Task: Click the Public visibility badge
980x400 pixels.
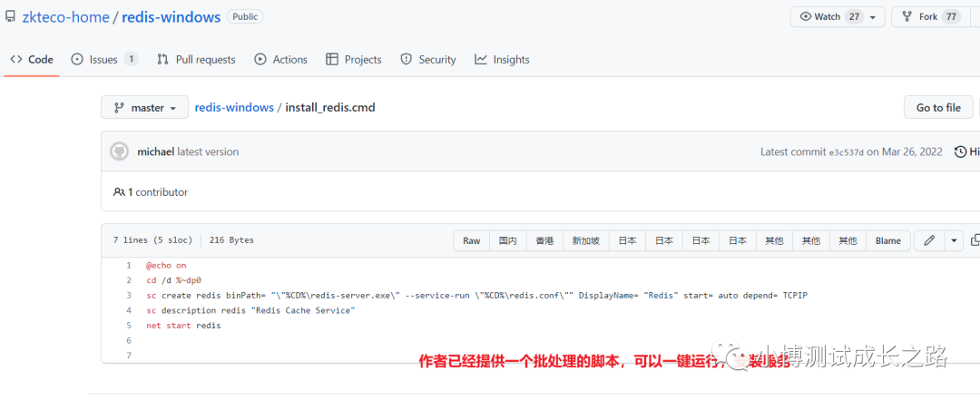Action: click(245, 17)
